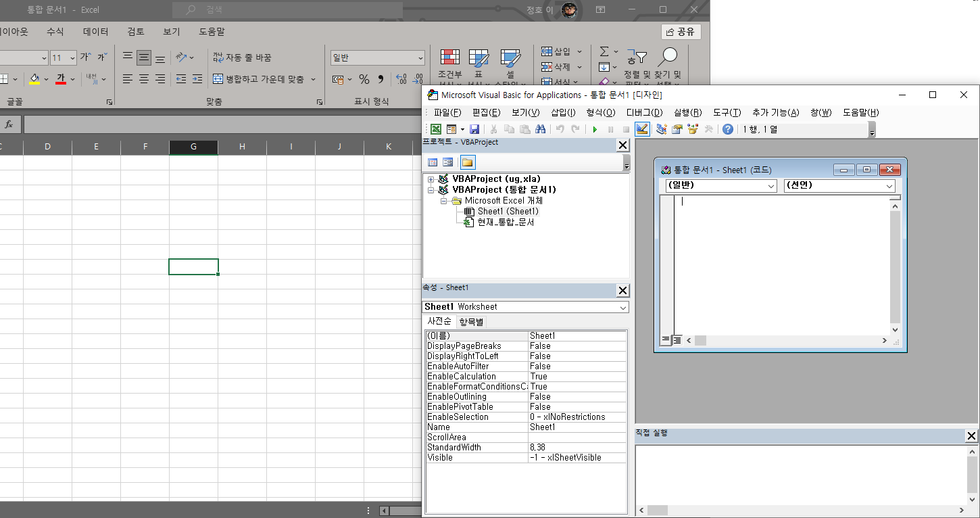Switch to the 항목별 properties tab
This screenshot has width=980, height=518.
(471, 322)
